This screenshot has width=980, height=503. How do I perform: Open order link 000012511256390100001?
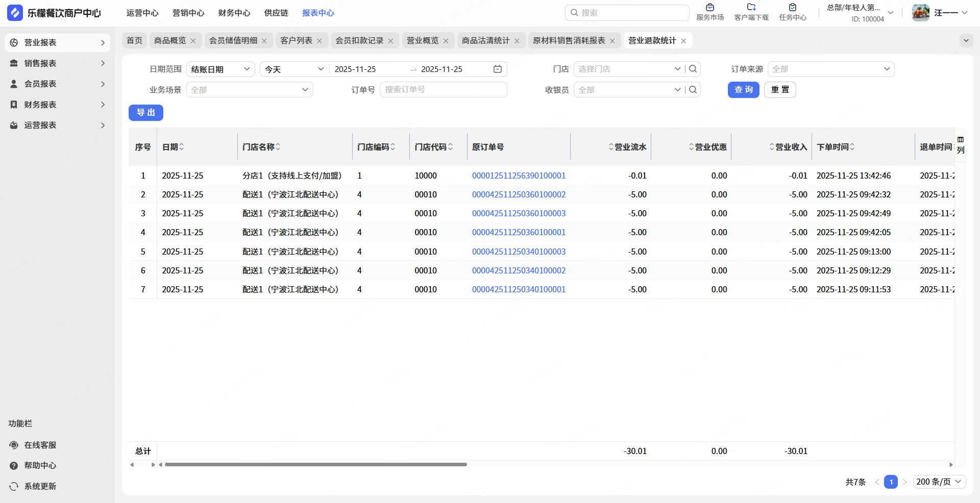coord(519,175)
